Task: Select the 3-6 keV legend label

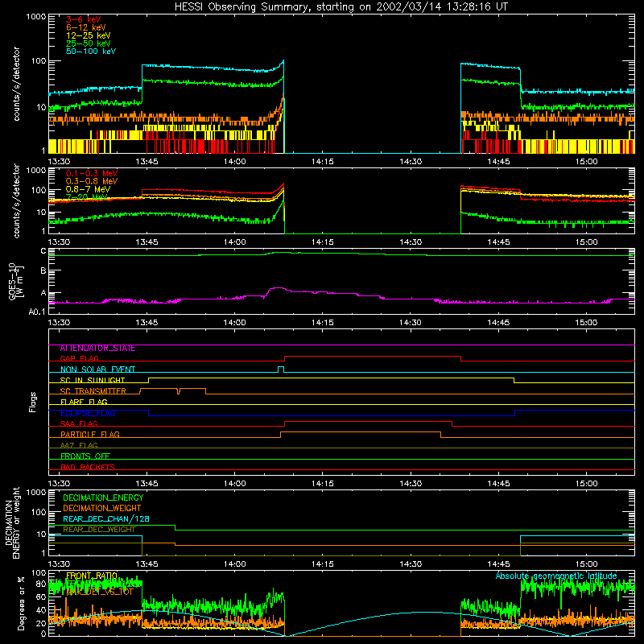Action: (84, 19)
